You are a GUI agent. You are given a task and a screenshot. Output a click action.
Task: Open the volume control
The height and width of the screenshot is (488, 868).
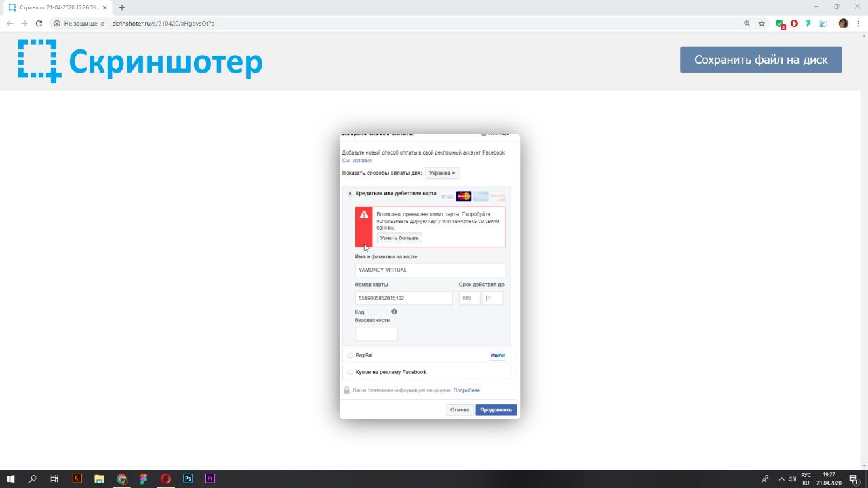[792, 479]
